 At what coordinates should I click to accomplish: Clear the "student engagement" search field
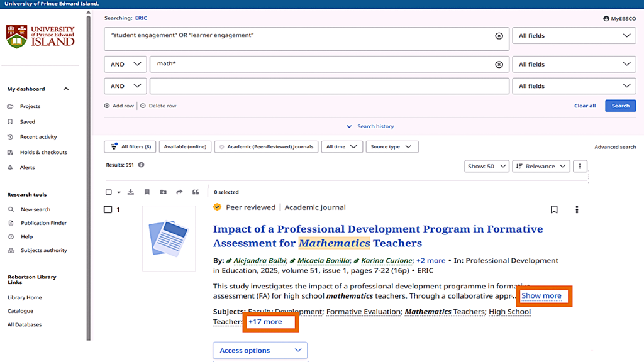point(499,36)
